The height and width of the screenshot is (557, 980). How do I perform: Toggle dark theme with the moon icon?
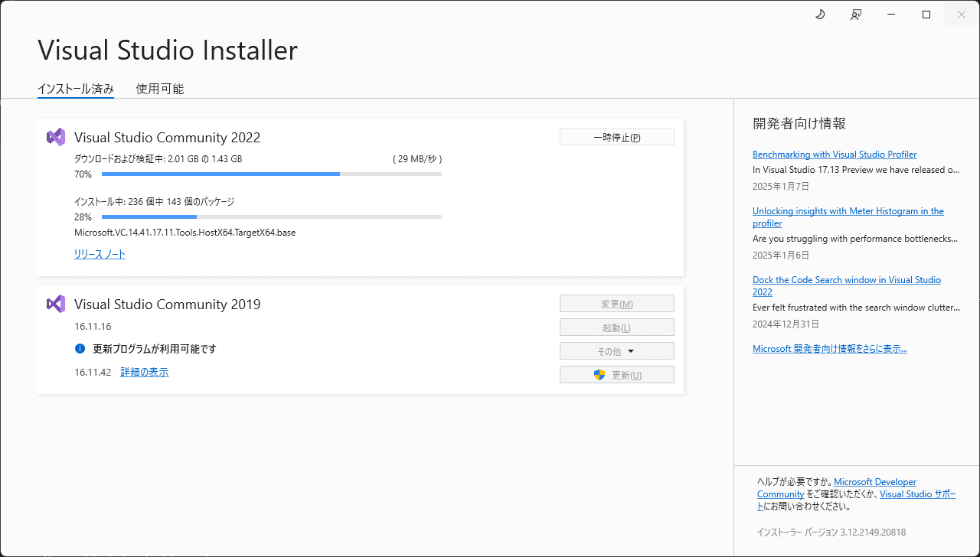(x=820, y=14)
